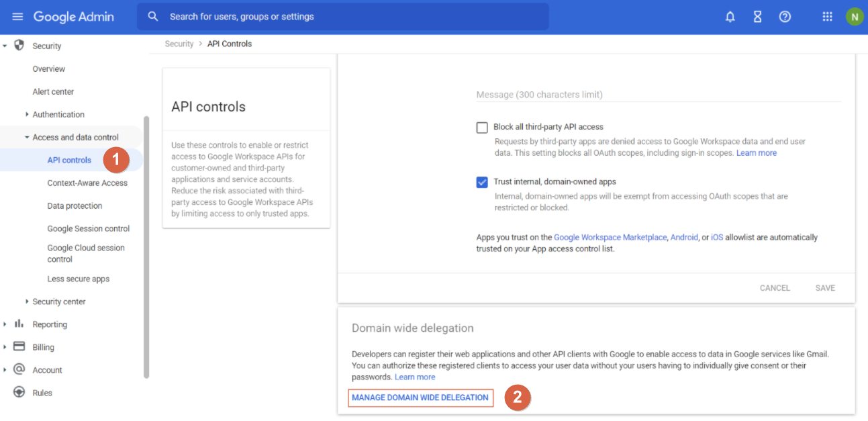
Task: Click the user account avatar
Action: point(854,17)
